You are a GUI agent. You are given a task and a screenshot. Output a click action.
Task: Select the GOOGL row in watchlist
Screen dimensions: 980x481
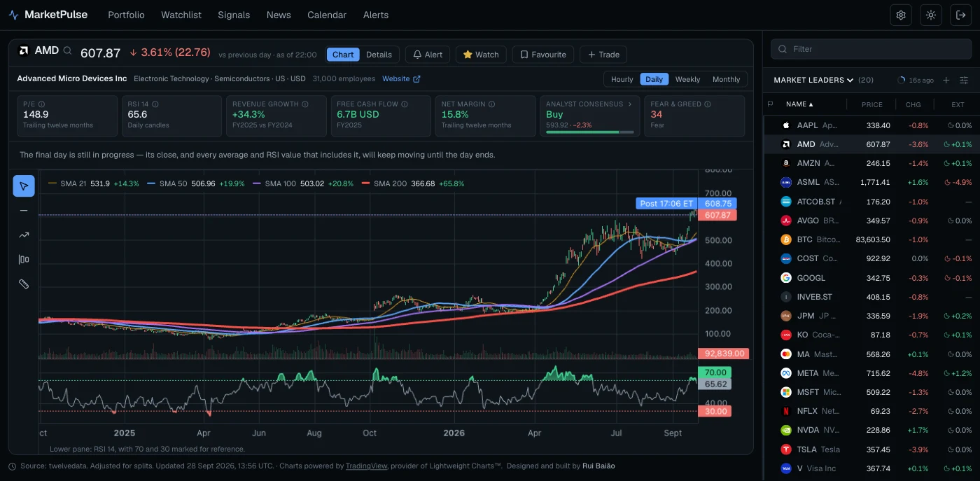click(x=871, y=278)
